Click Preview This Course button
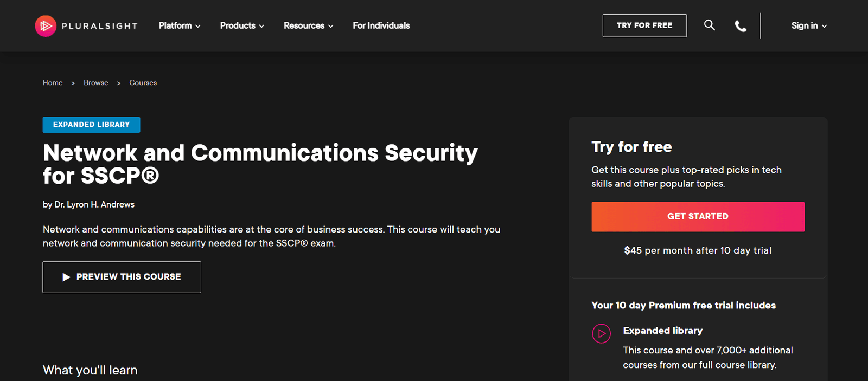Image resolution: width=868 pixels, height=381 pixels. click(x=122, y=277)
